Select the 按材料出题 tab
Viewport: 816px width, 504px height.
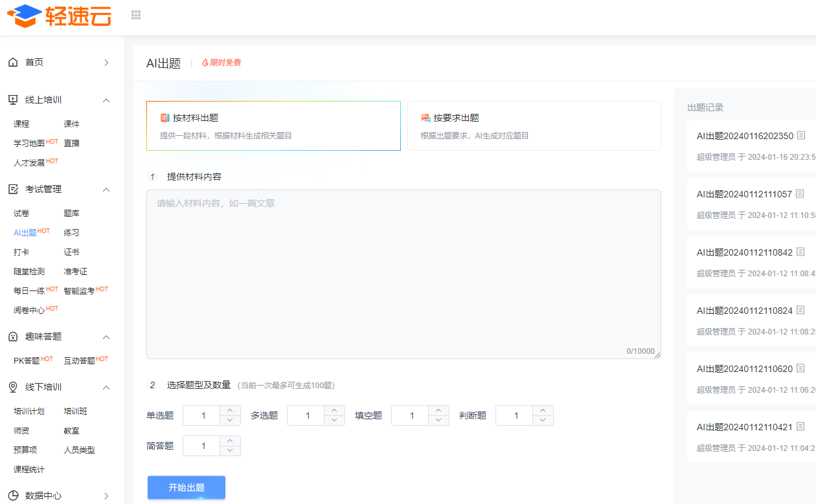click(273, 126)
